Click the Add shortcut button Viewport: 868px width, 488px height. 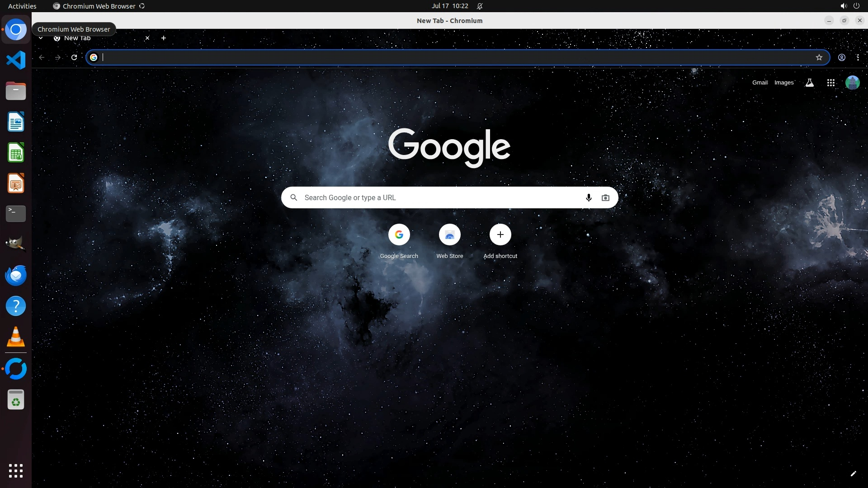[x=500, y=235]
